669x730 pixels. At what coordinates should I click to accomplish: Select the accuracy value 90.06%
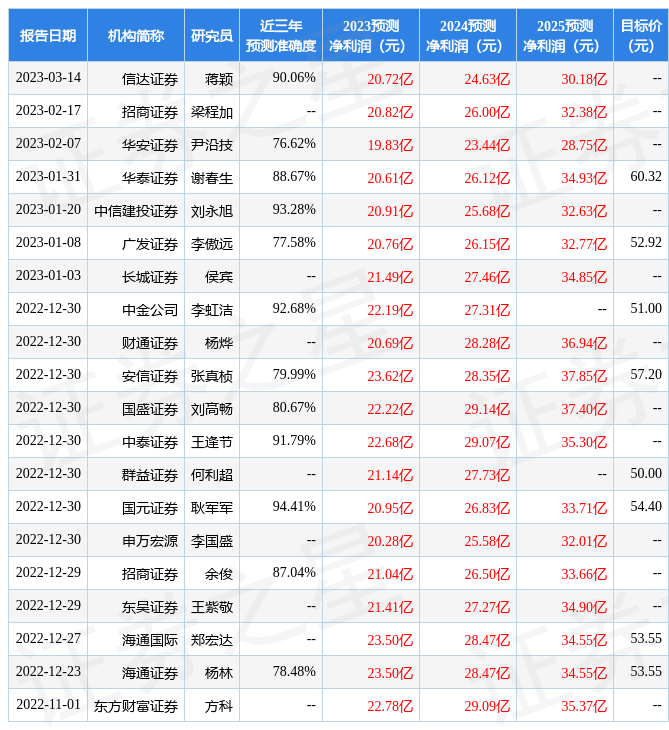pos(294,78)
